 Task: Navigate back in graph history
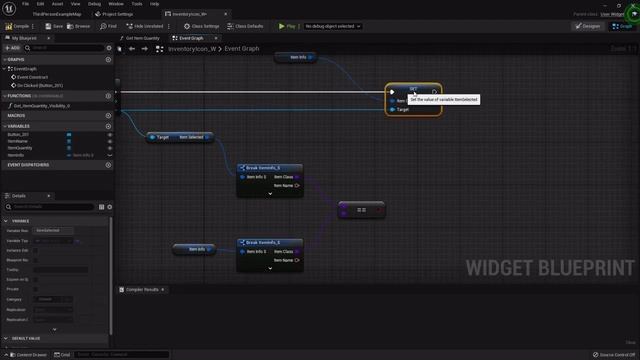click(132, 49)
